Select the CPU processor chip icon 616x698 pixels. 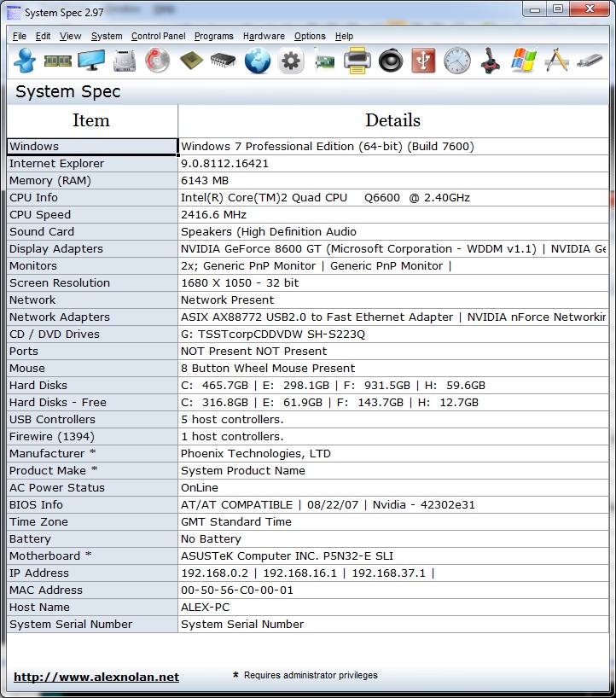190,61
